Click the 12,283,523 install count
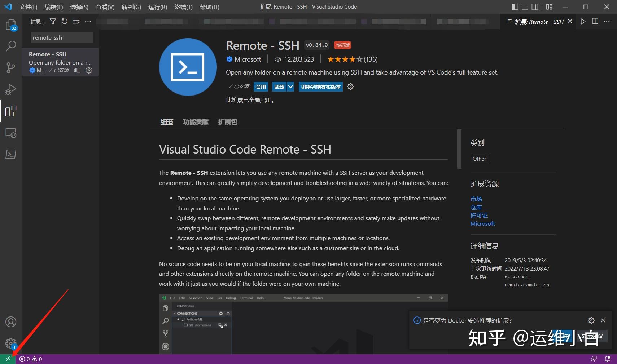The width and height of the screenshot is (617, 364). pyautogui.click(x=294, y=59)
